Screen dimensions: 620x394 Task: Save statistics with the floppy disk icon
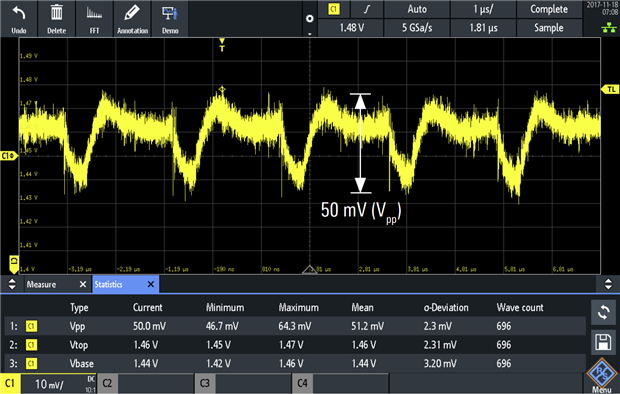tap(603, 342)
